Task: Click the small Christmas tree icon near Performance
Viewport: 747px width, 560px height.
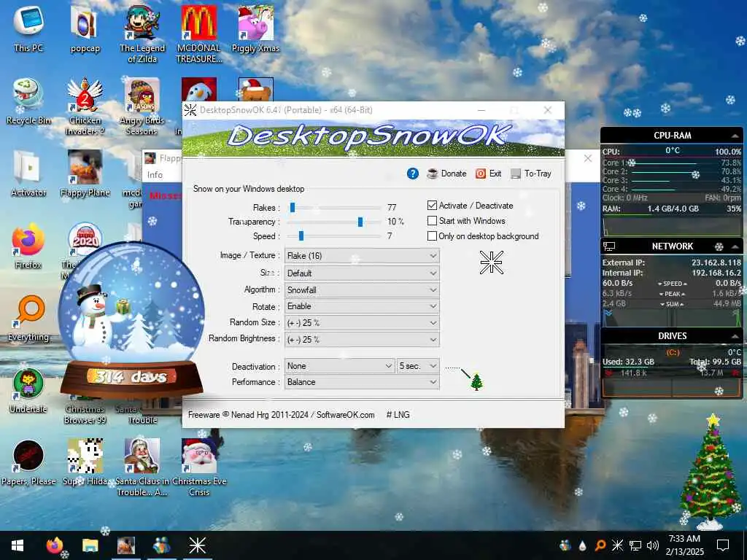Action: (476, 381)
